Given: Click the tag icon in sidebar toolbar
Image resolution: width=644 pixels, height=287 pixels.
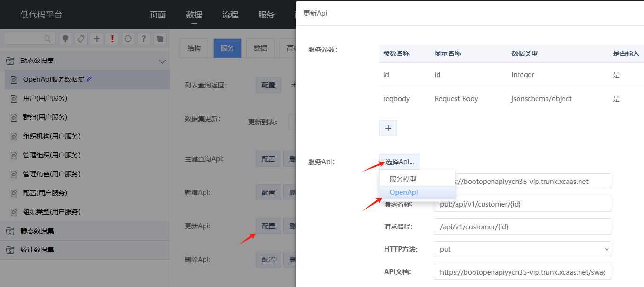Looking at the screenshot, I should [81, 39].
